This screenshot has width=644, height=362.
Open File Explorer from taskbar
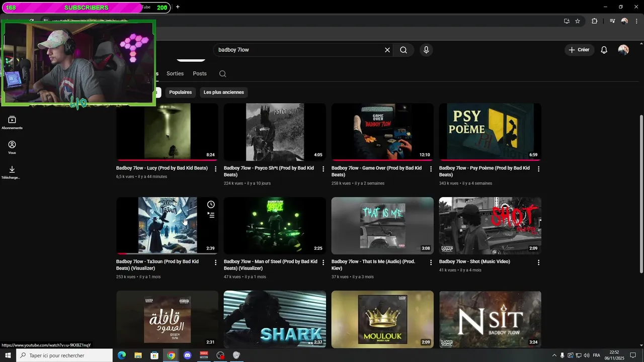click(138, 355)
